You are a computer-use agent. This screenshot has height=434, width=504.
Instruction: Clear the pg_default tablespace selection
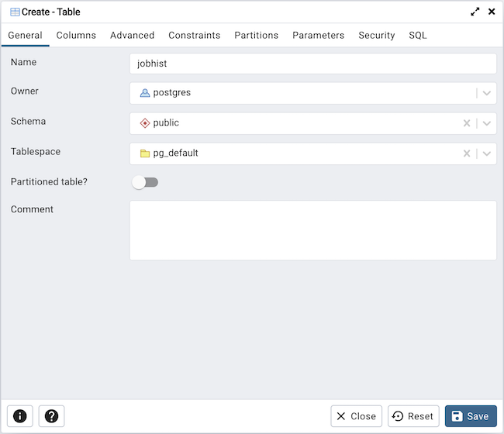tap(467, 153)
